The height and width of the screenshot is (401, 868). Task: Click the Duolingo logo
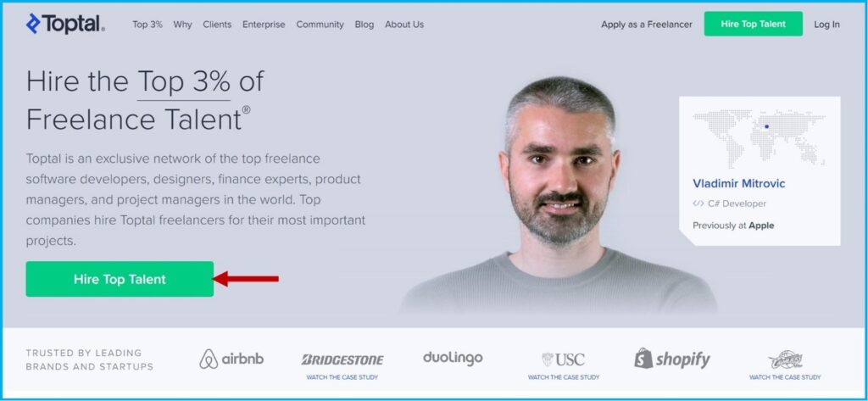coord(453,359)
